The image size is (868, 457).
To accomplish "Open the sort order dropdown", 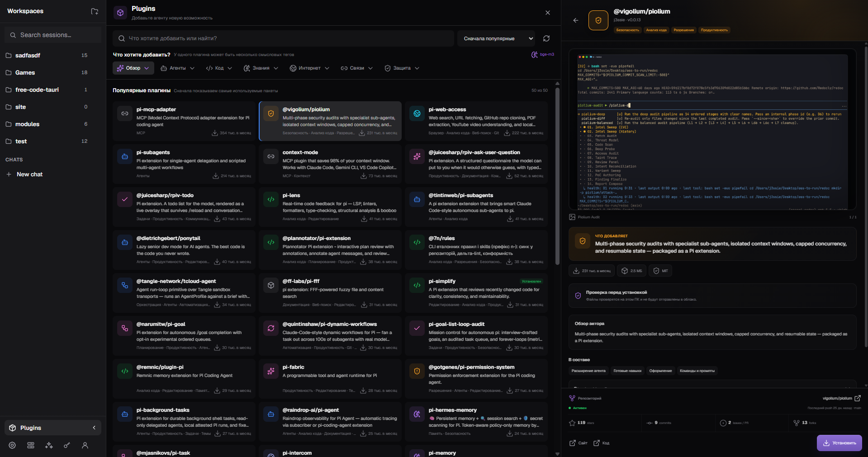I will pyautogui.click(x=496, y=38).
